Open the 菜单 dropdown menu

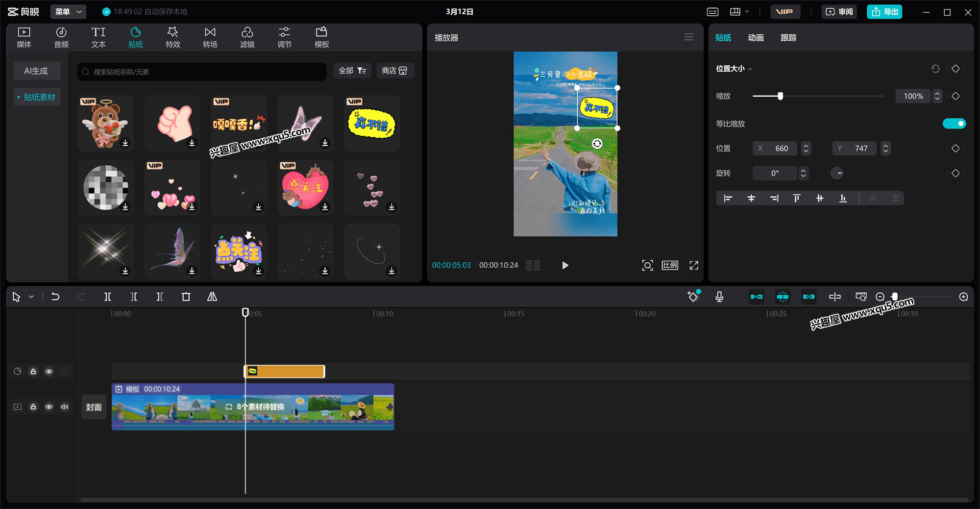(x=68, y=12)
